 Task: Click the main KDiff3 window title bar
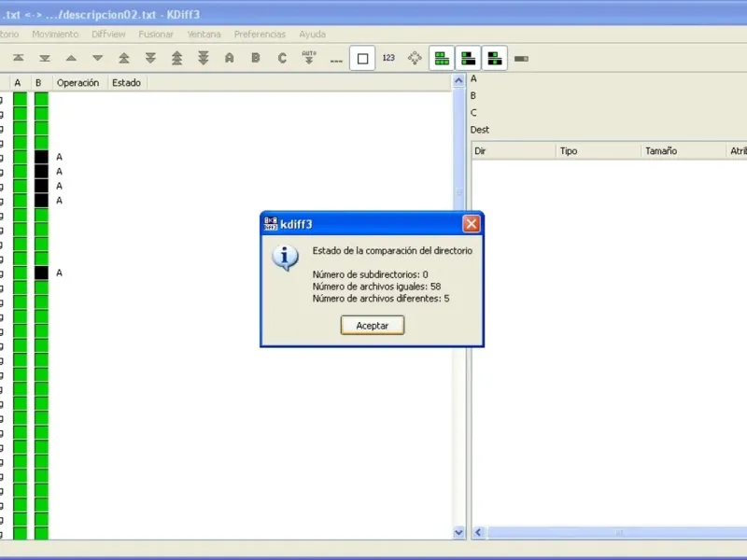[x=373, y=14]
